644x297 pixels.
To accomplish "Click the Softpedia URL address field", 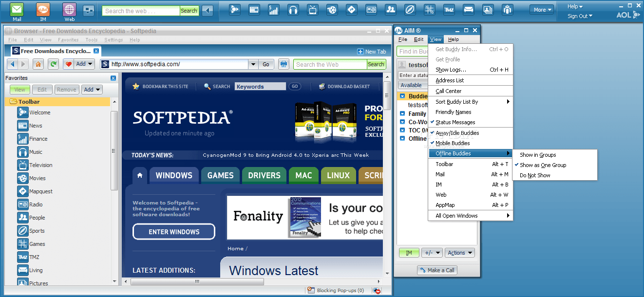I will click(174, 64).
